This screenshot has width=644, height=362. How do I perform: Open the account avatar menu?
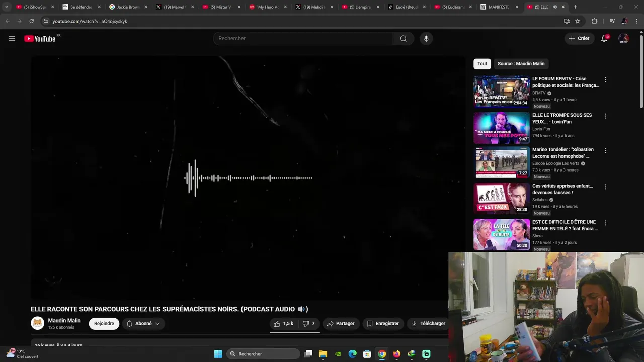pyautogui.click(x=623, y=38)
